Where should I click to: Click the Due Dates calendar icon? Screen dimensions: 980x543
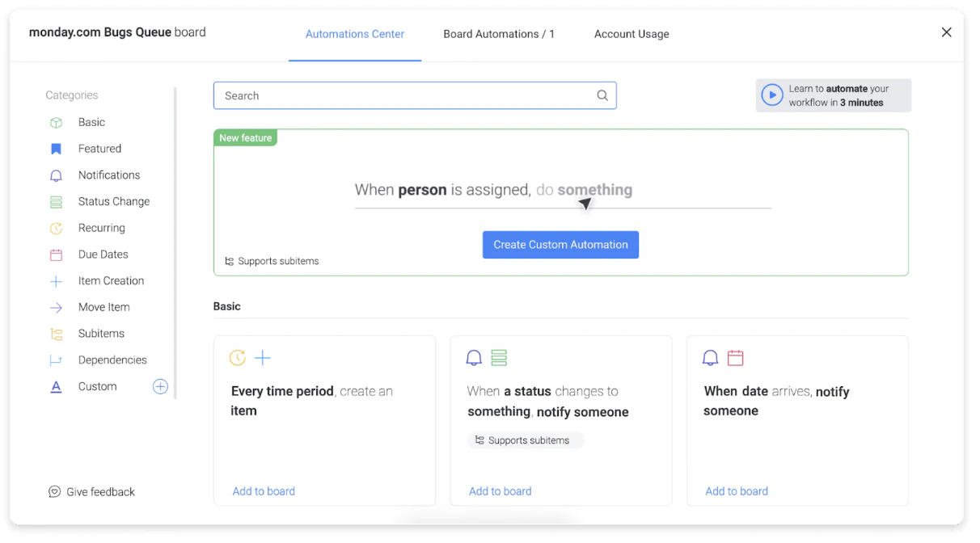(x=56, y=255)
